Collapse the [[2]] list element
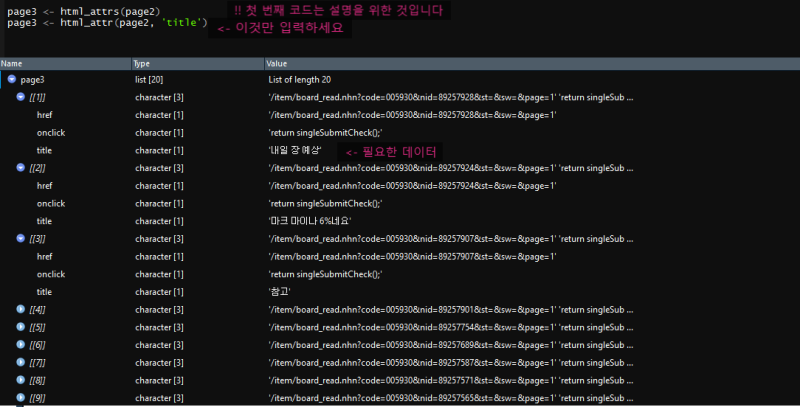Image resolution: width=800 pixels, height=407 pixels. [x=20, y=167]
